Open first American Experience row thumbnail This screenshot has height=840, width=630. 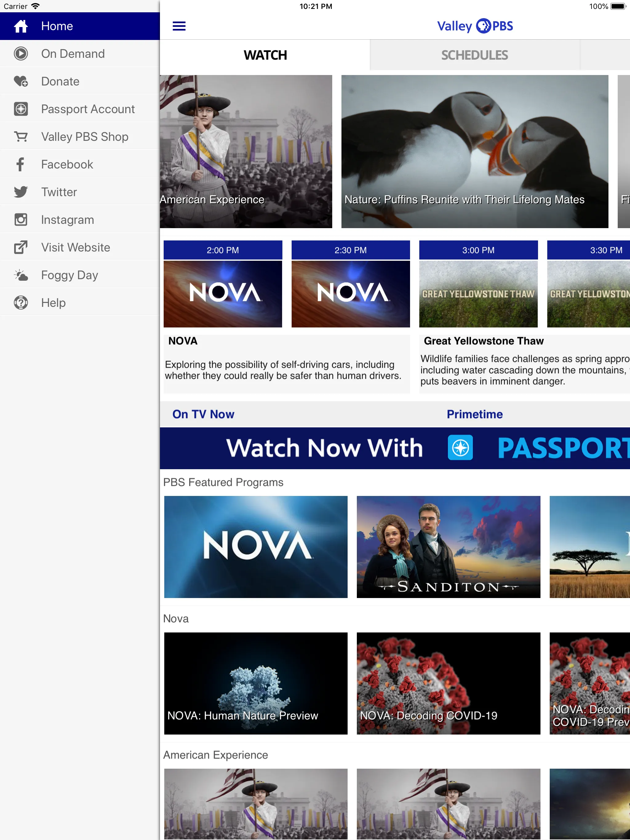(x=256, y=804)
